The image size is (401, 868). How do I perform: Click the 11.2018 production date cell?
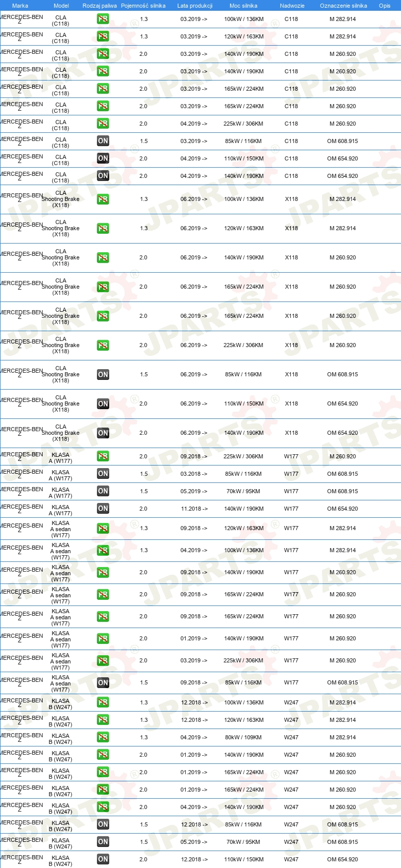tap(194, 509)
